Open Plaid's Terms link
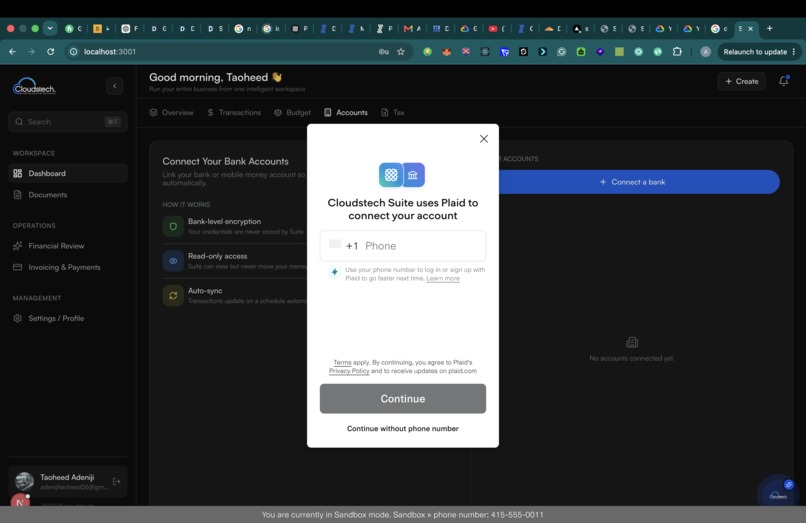The width and height of the screenshot is (806, 523). (342, 362)
